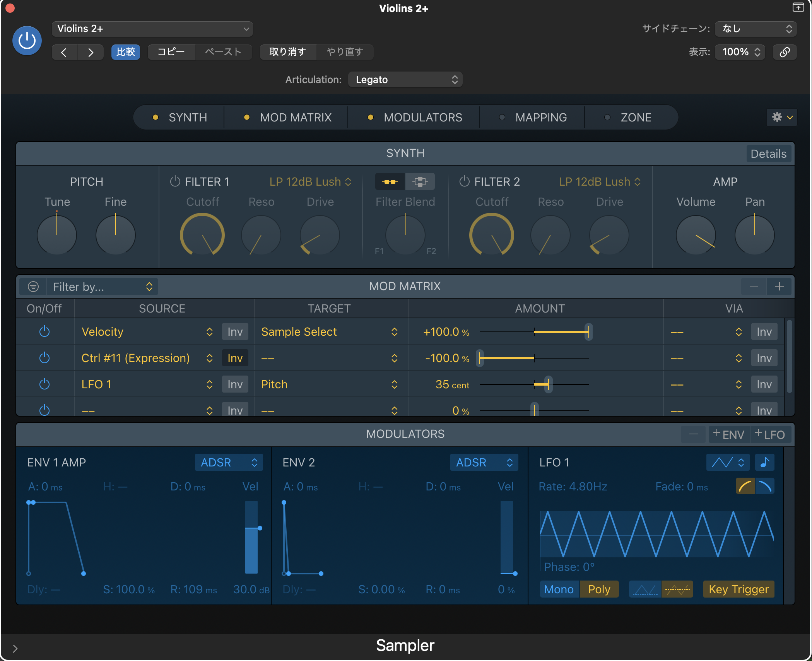This screenshot has width=812, height=661.
Task: Open the Articulation Legato dropdown
Action: pyautogui.click(x=405, y=80)
